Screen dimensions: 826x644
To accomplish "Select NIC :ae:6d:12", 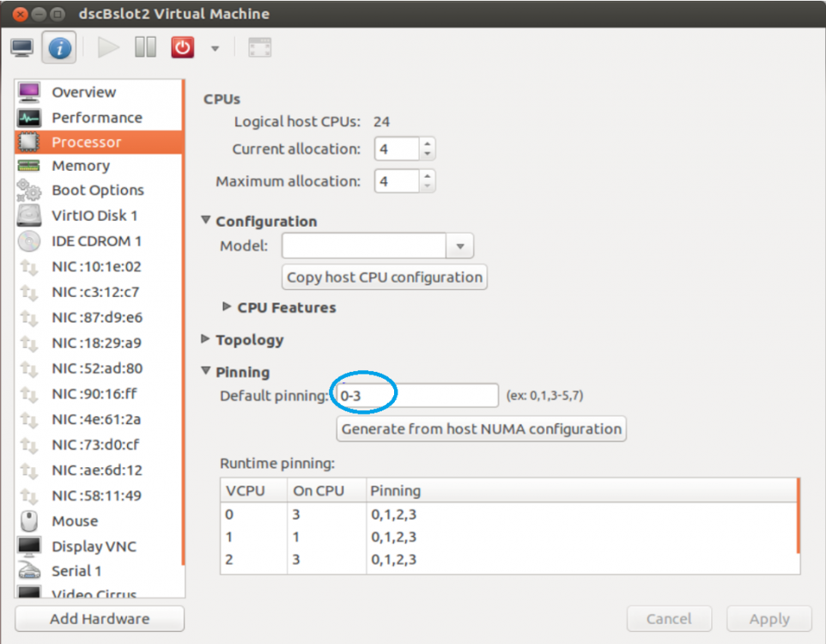I will (x=99, y=470).
